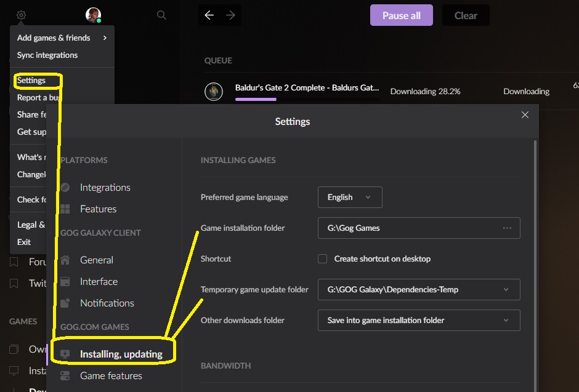Image resolution: width=579 pixels, height=392 pixels.
Task: Click the Settings dialog vertical scrollbar
Action: pos(535,265)
